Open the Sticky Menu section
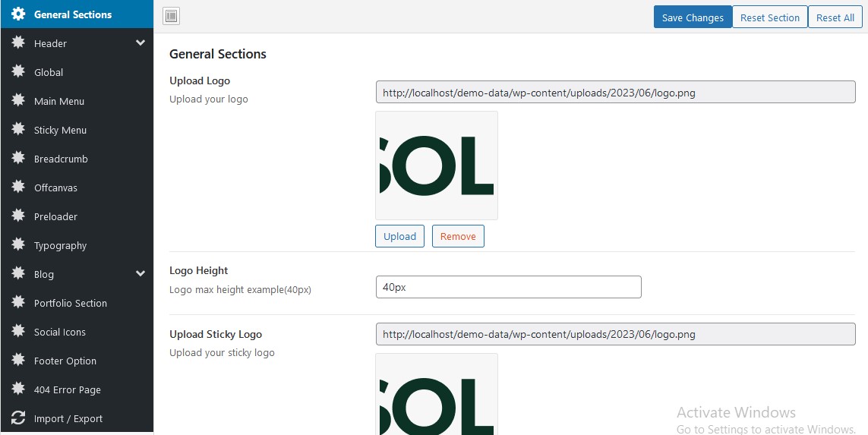868x435 pixels. tap(60, 130)
